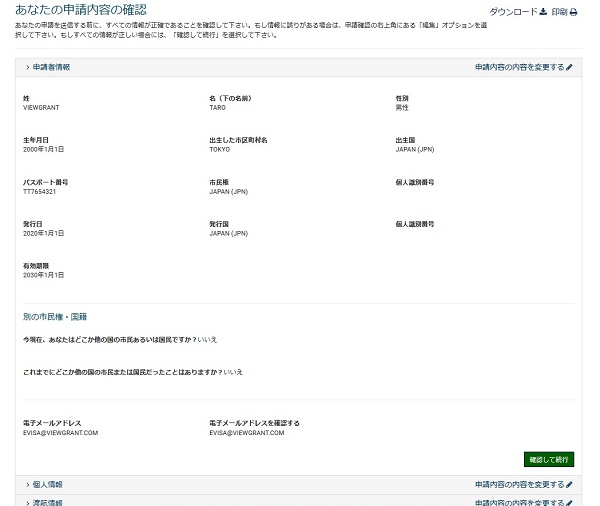Click the page title あなたの申請内容の確認
600x506 pixels.
point(80,10)
